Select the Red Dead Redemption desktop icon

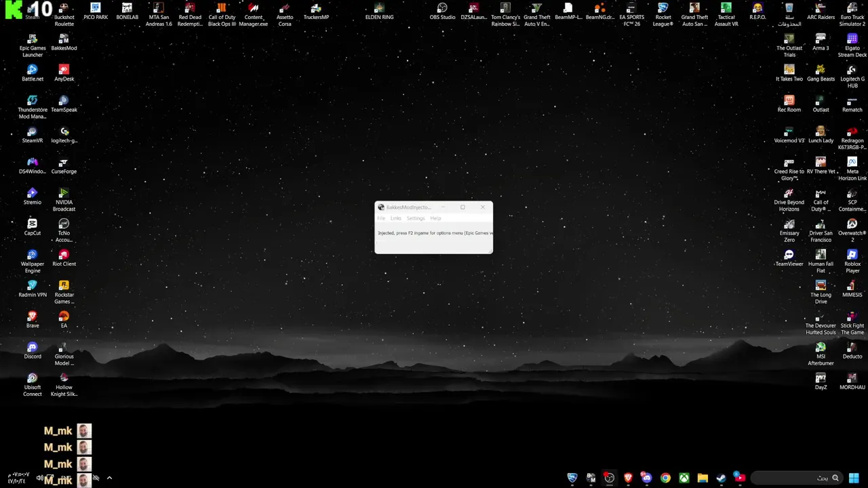pyautogui.click(x=190, y=16)
